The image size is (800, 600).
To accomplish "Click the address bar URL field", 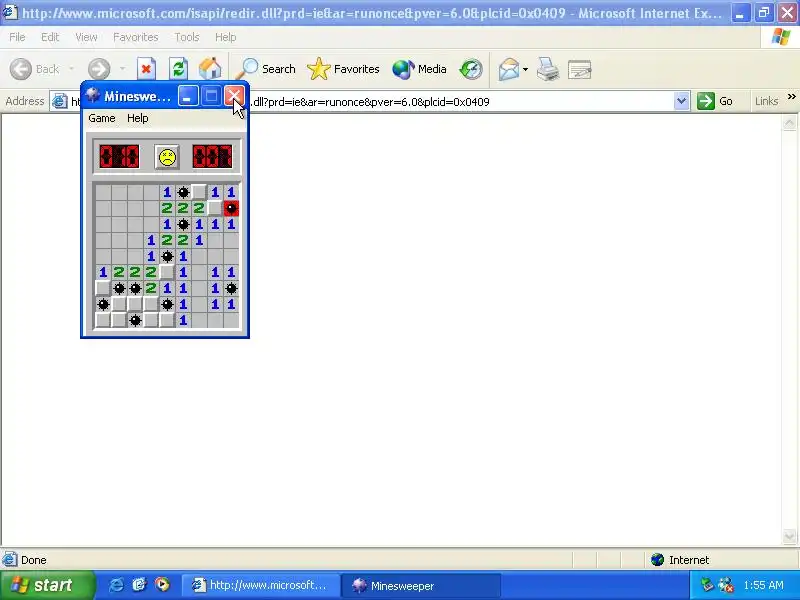I will 369,102.
